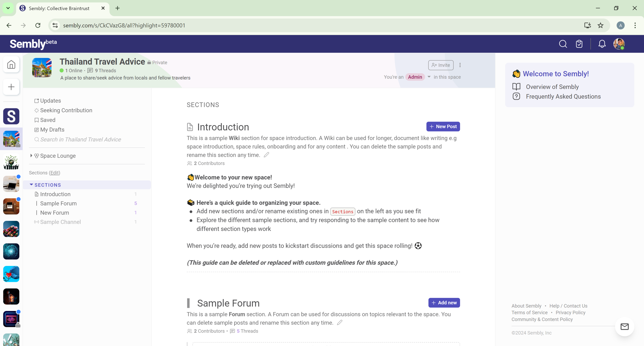Click the Search in Thailand Travel Advice field
The image size is (644, 346).
[80, 139]
